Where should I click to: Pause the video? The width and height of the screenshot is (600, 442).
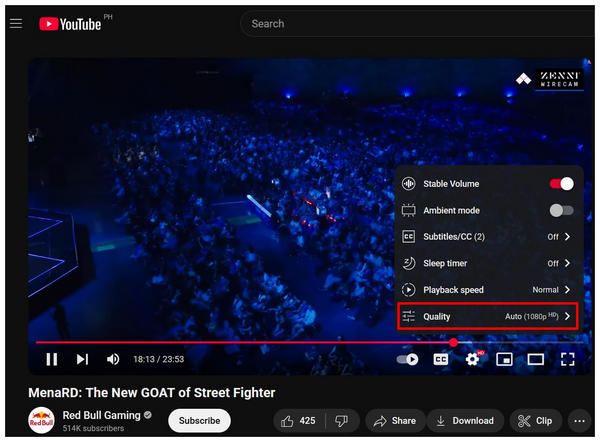coord(51,359)
